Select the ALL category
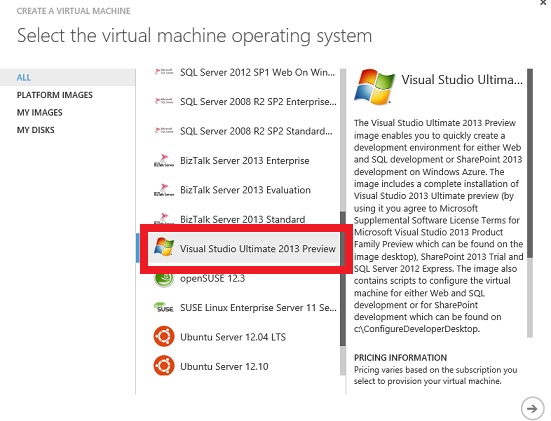This screenshot has width=551, height=421. point(67,77)
